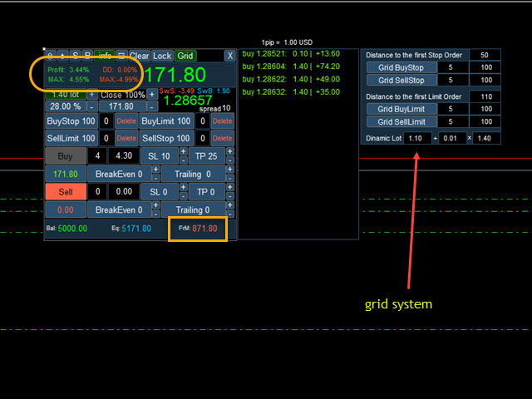Image resolution: width=532 pixels, height=399 pixels.
Task: Edit Dinamic Lot multiplier field 1.40
Action: [x=486, y=138]
